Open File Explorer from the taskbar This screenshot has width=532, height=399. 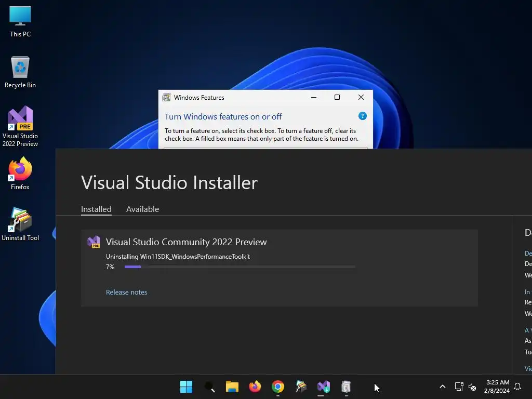tap(232, 387)
